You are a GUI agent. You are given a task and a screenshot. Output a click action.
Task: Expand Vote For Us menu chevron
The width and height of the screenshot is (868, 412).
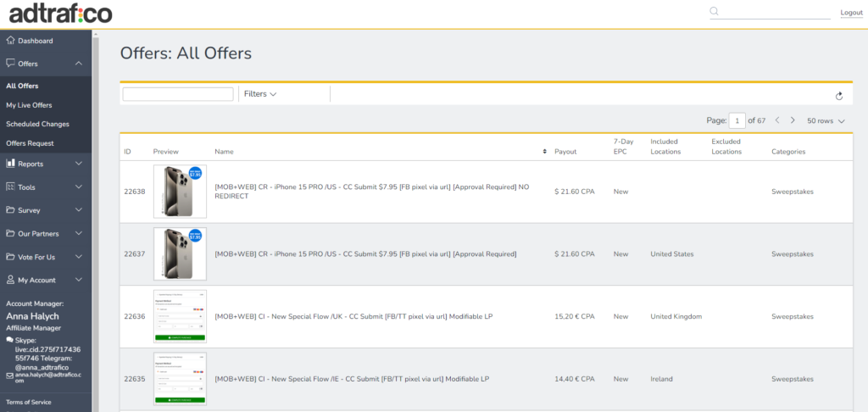(x=79, y=257)
